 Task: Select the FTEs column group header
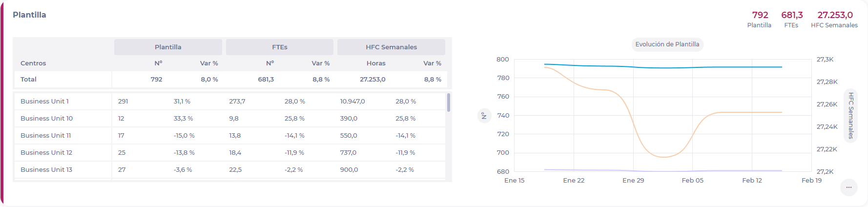point(279,47)
